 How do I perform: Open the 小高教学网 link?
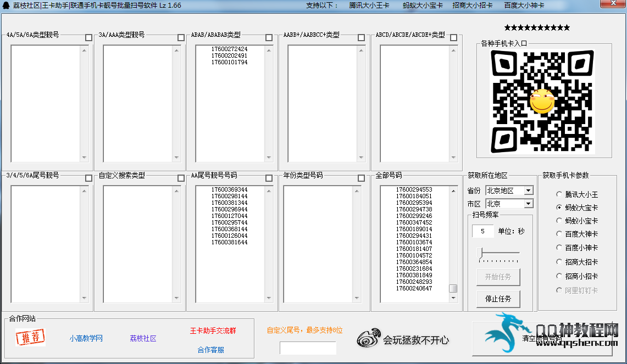(x=86, y=338)
